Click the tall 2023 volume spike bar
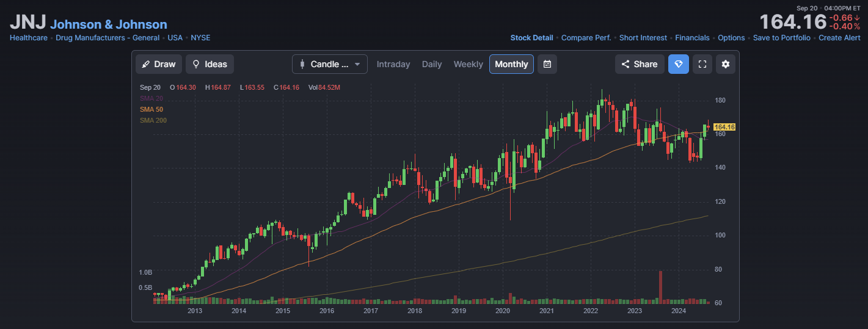Image resolution: width=868 pixels, height=329 pixels. [660, 287]
